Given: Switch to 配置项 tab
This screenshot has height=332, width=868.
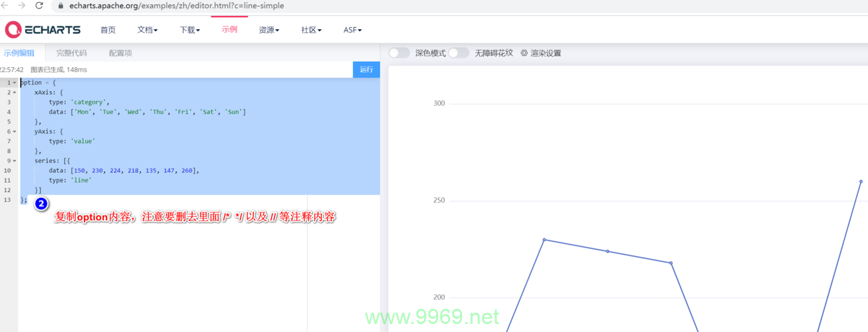Looking at the screenshot, I should pos(120,53).
